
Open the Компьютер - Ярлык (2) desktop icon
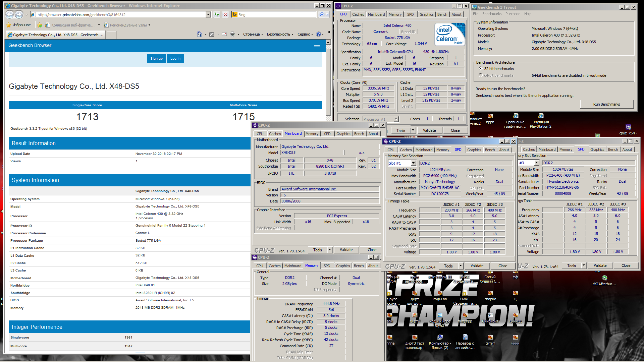pos(440,342)
